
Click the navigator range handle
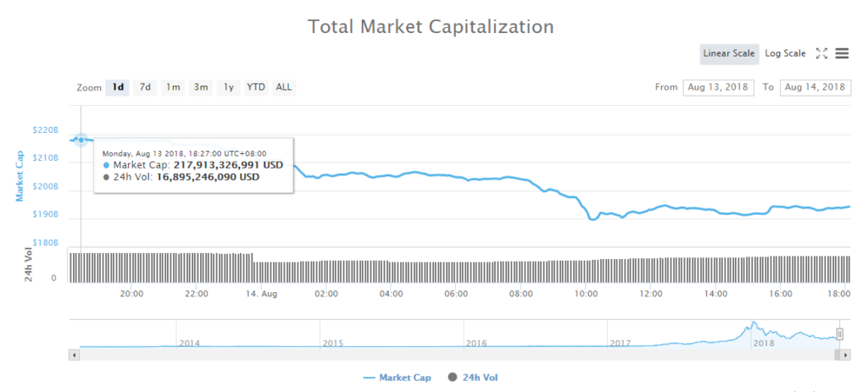(840, 334)
